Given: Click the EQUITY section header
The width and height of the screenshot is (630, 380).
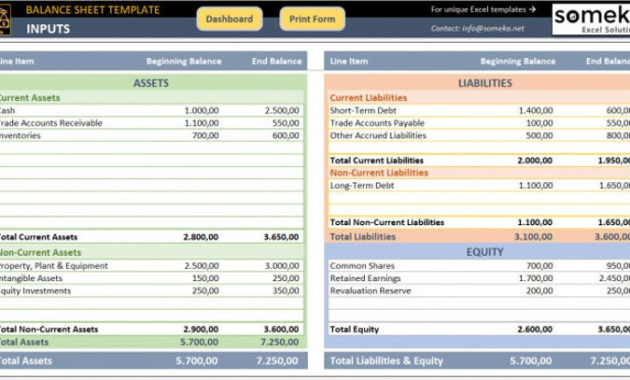Looking at the screenshot, I should pos(485,252).
